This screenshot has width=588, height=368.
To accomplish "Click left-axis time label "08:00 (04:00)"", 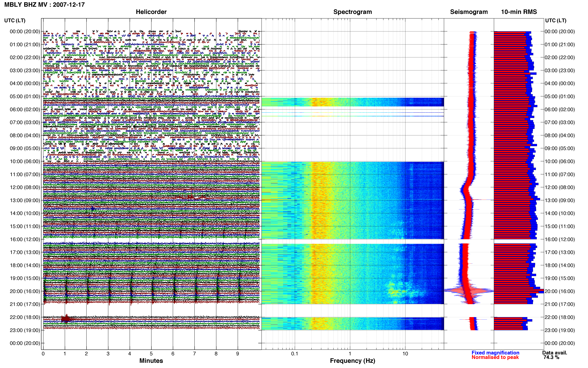I will (x=25, y=135).
